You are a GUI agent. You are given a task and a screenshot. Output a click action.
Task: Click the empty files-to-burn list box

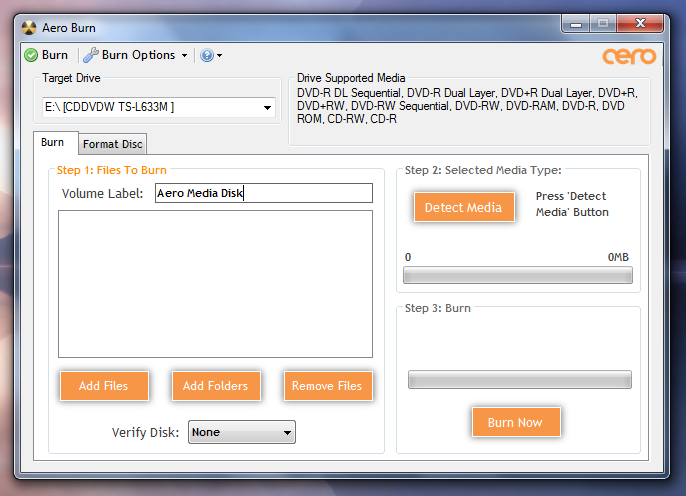[215, 284]
